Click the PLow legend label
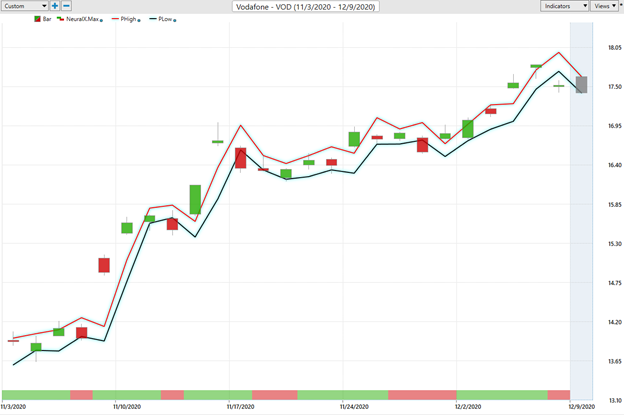 tap(165, 19)
